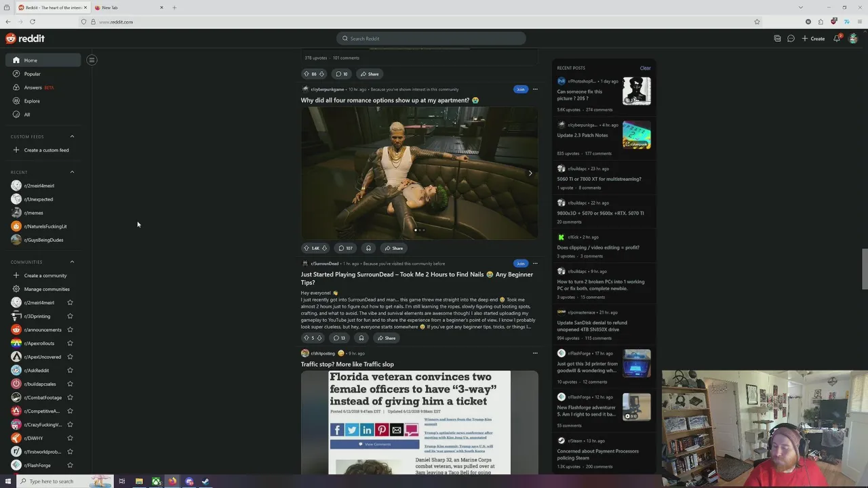Favorite r/Apexrollouts with its star

click(70, 343)
